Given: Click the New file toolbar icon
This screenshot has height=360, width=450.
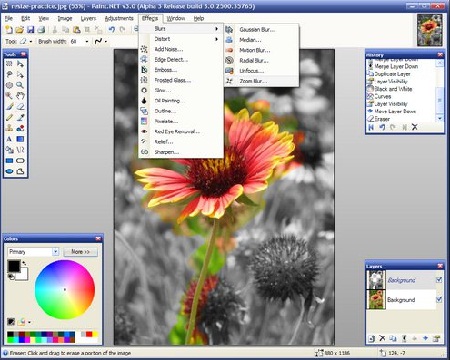Looking at the screenshot, I should 9,30.
